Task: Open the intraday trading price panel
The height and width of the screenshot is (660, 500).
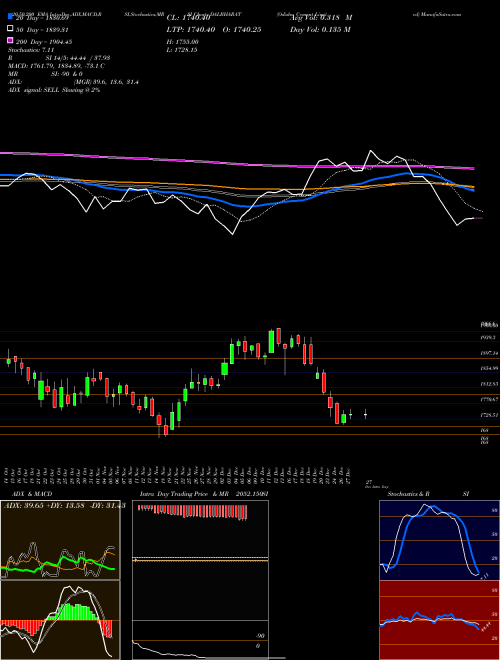Action: tap(200, 579)
